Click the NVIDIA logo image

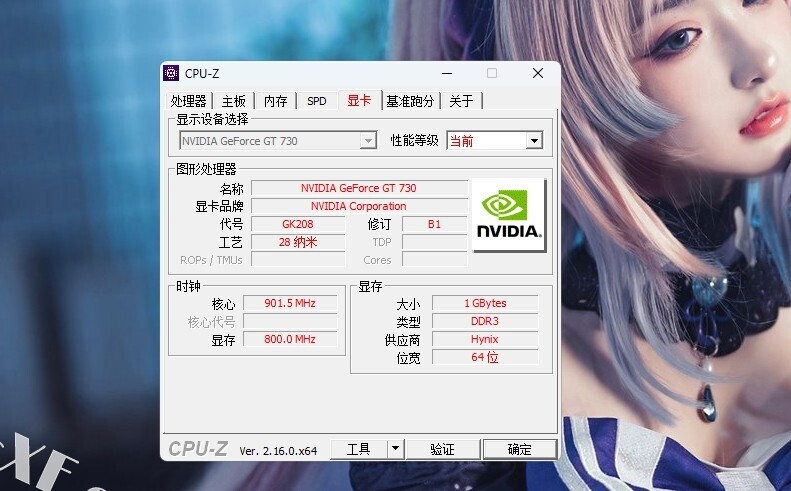[509, 215]
